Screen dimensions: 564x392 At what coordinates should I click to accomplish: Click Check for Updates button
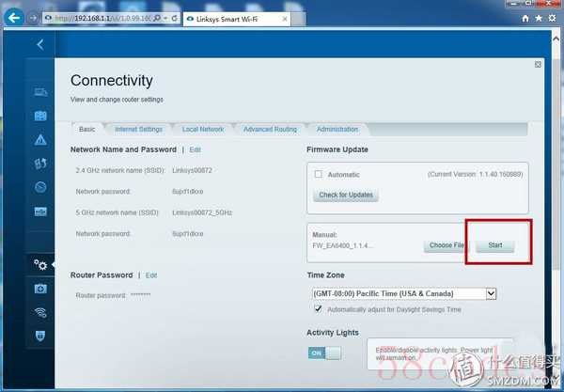point(346,195)
